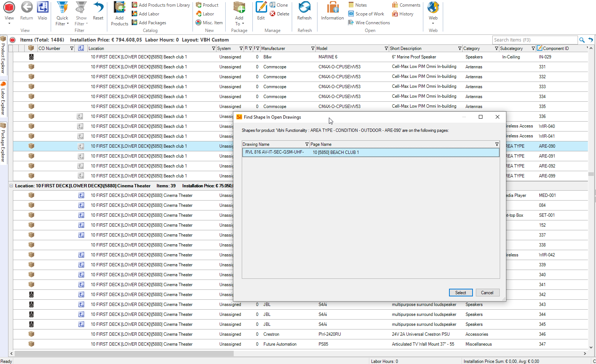Click the reset search arrow icon
Viewport: 596px width, 364px height.
tap(590, 40)
